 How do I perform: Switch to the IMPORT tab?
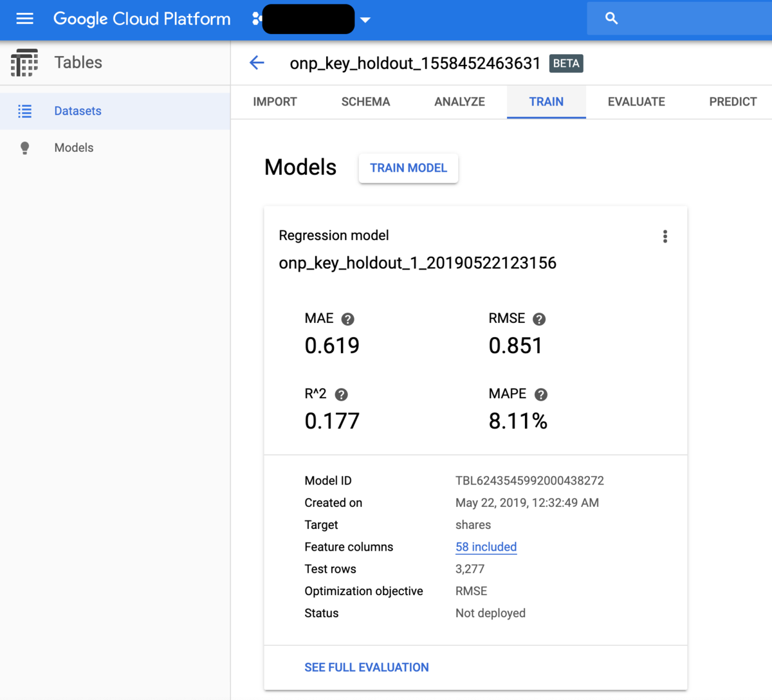275,102
